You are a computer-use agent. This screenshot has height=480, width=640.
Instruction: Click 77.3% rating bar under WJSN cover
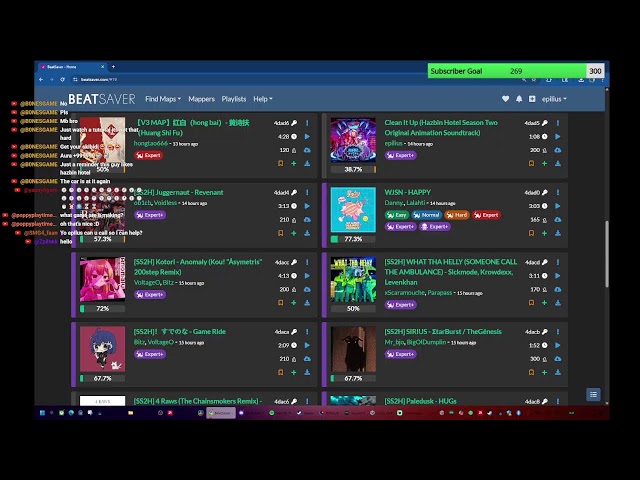353,239
